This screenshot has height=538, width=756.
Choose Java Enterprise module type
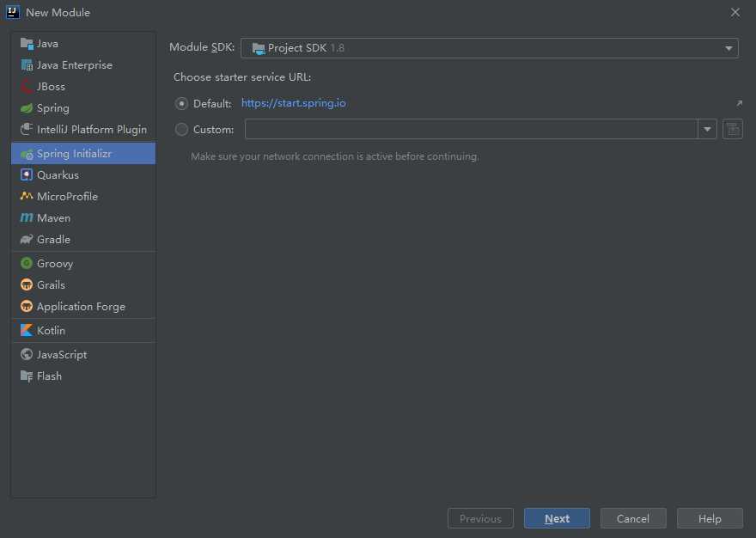83,64
